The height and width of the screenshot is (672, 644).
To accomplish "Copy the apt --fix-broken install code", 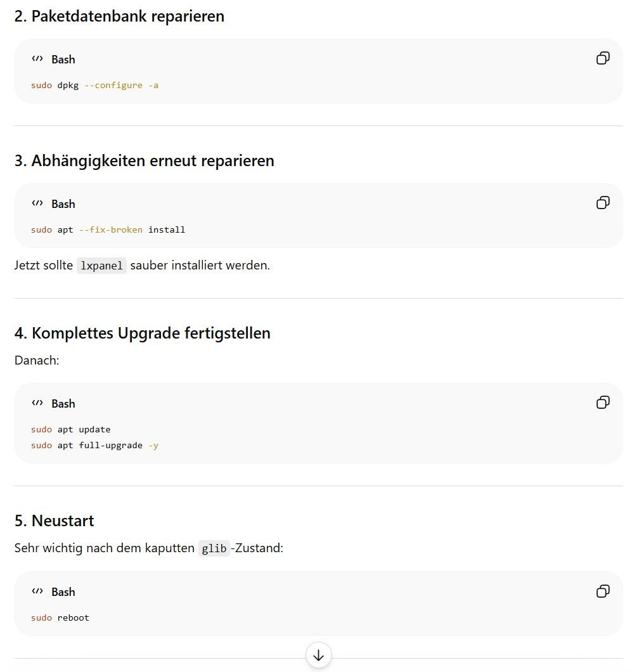I will [x=603, y=203].
